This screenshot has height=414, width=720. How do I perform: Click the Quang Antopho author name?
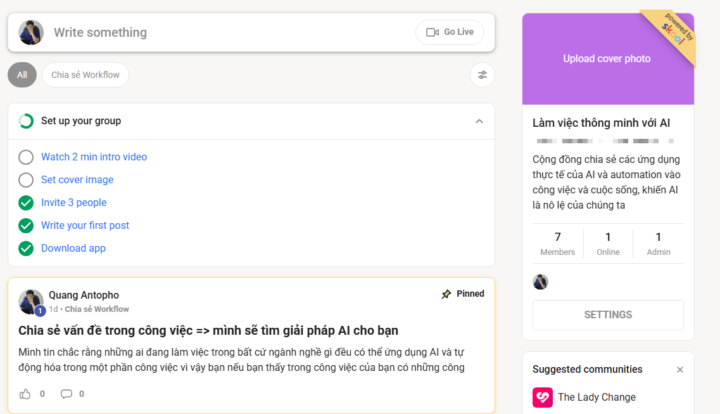coord(84,295)
